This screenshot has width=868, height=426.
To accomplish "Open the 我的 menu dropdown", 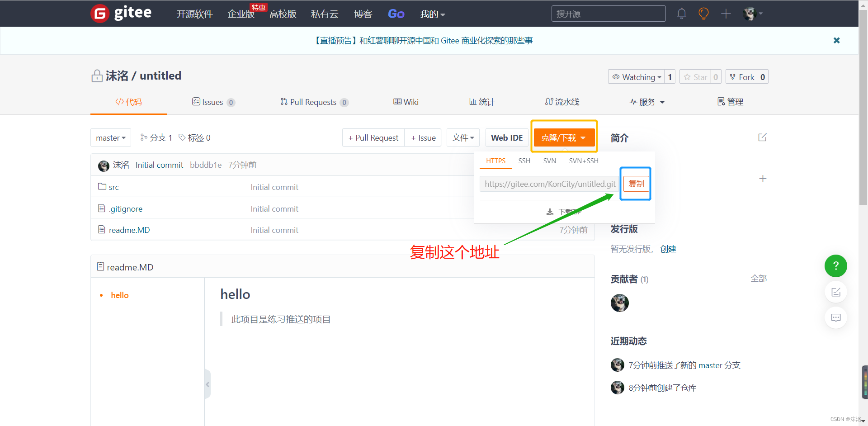I will 432,14.
